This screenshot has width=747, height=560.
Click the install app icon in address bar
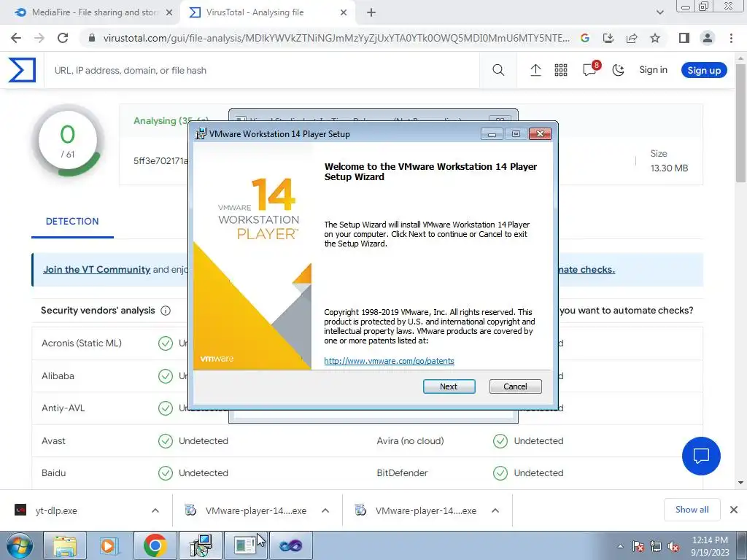(608, 38)
